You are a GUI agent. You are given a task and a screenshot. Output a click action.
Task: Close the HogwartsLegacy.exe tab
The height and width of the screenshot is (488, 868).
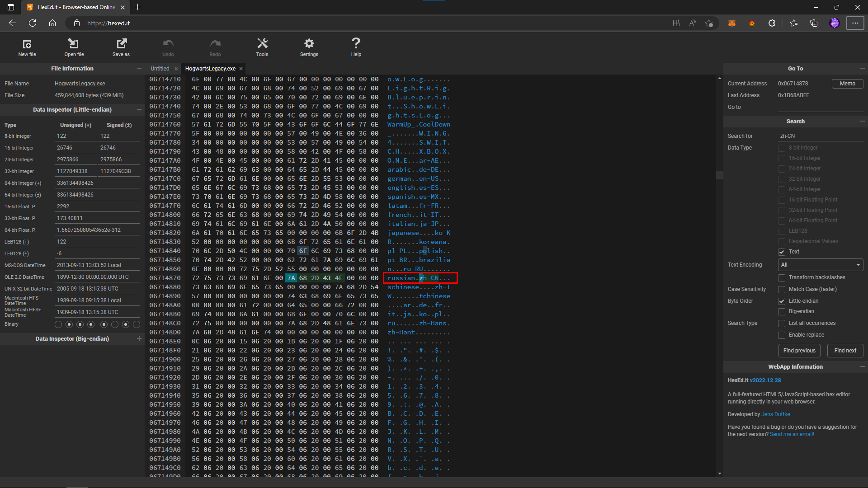241,69
